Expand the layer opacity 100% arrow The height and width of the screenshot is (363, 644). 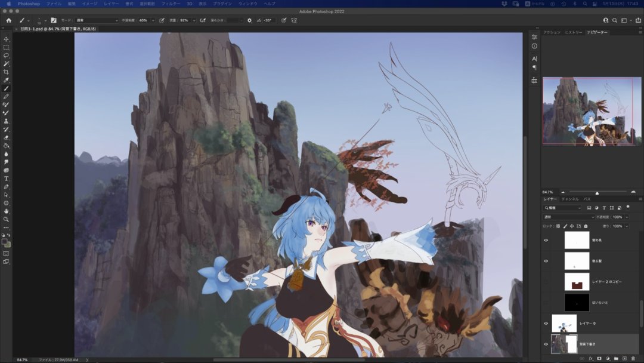click(627, 217)
